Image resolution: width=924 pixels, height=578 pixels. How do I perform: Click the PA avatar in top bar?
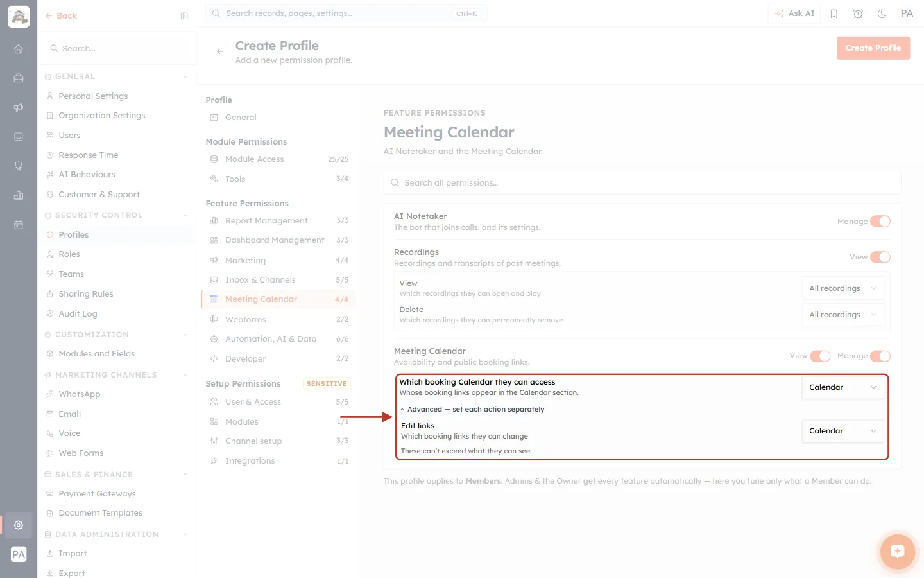pos(907,13)
